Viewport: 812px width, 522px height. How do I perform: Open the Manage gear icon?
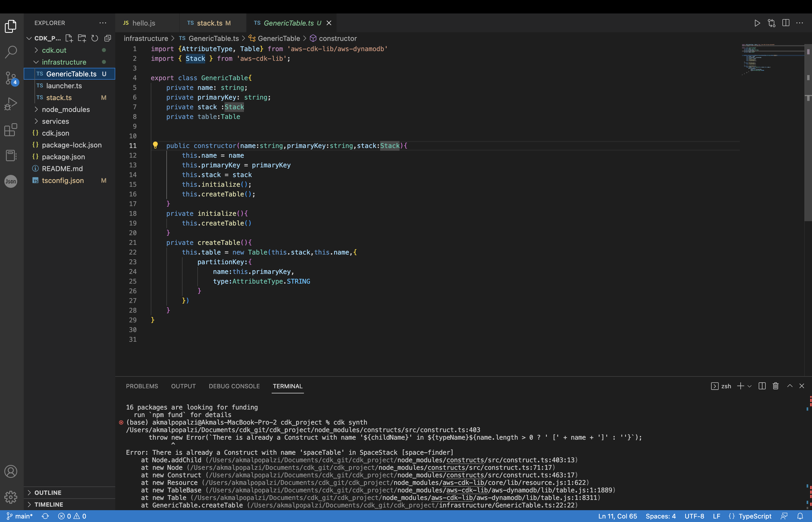(x=11, y=497)
